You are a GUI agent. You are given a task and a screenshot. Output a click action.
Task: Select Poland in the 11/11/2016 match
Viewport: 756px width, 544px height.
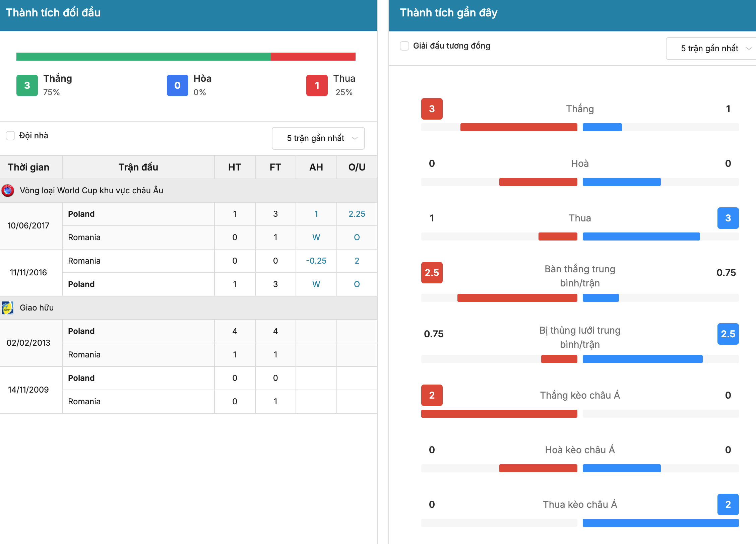(81, 284)
